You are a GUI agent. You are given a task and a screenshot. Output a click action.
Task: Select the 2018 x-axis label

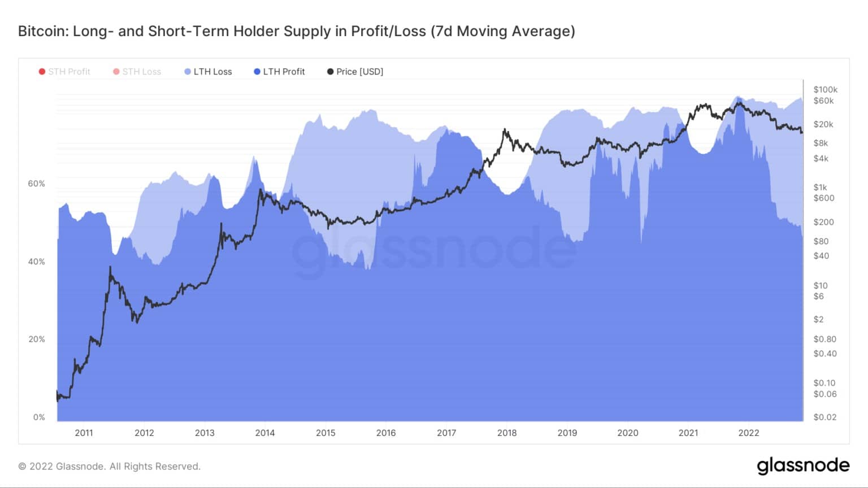pyautogui.click(x=507, y=433)
